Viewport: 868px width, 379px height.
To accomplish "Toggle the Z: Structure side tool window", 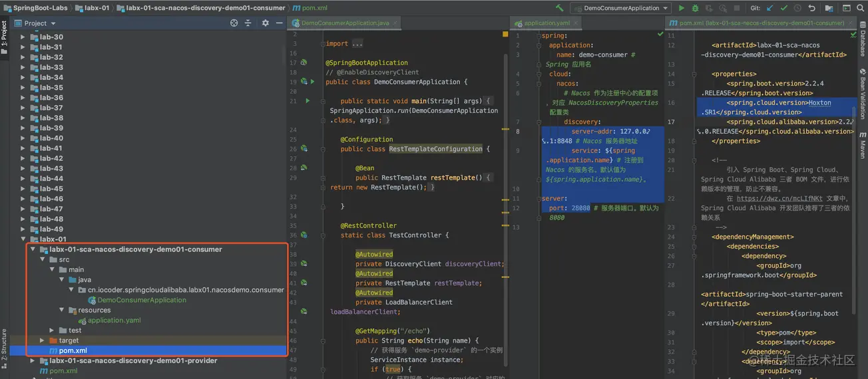I will tap(4, 348).
